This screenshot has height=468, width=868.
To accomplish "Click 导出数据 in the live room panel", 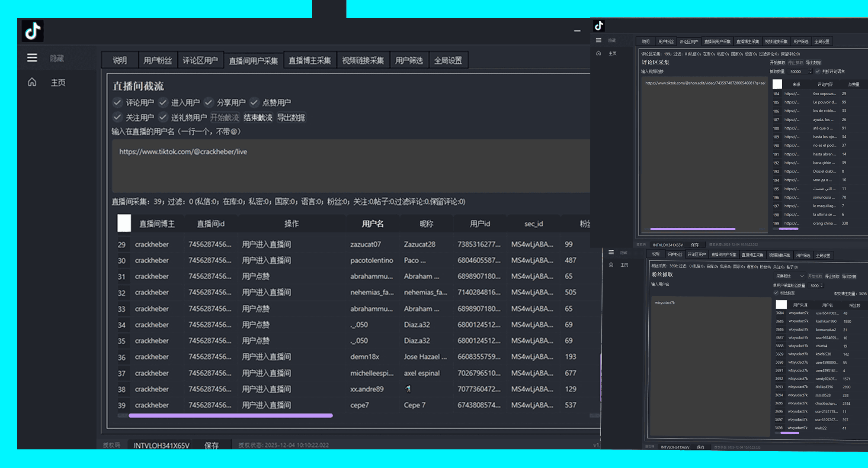I will [291, 117].
